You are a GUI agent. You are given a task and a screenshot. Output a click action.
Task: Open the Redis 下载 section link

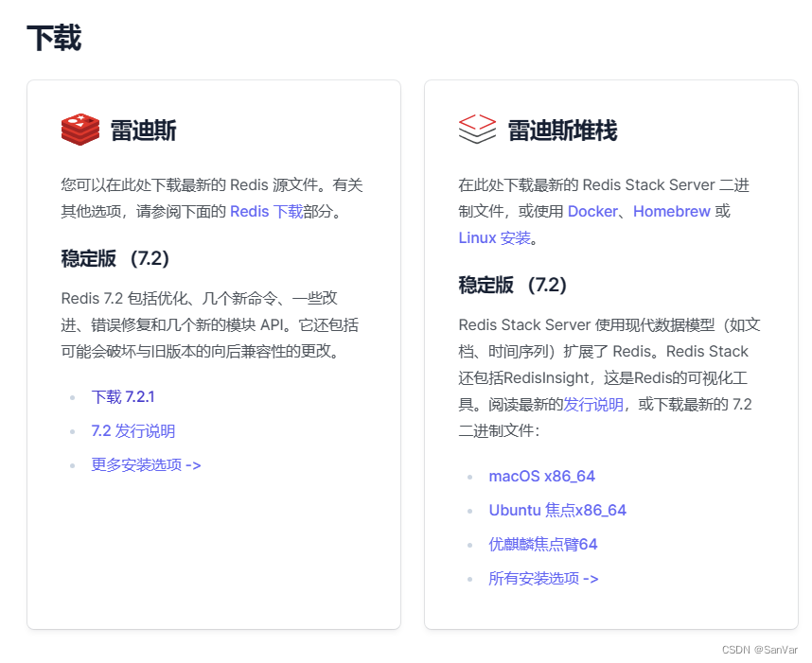pyautogui.click(x=266, y=212)
